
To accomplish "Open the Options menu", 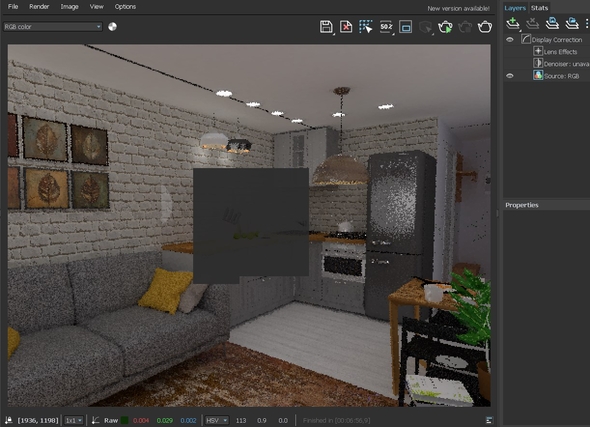I will click(125, 7).
